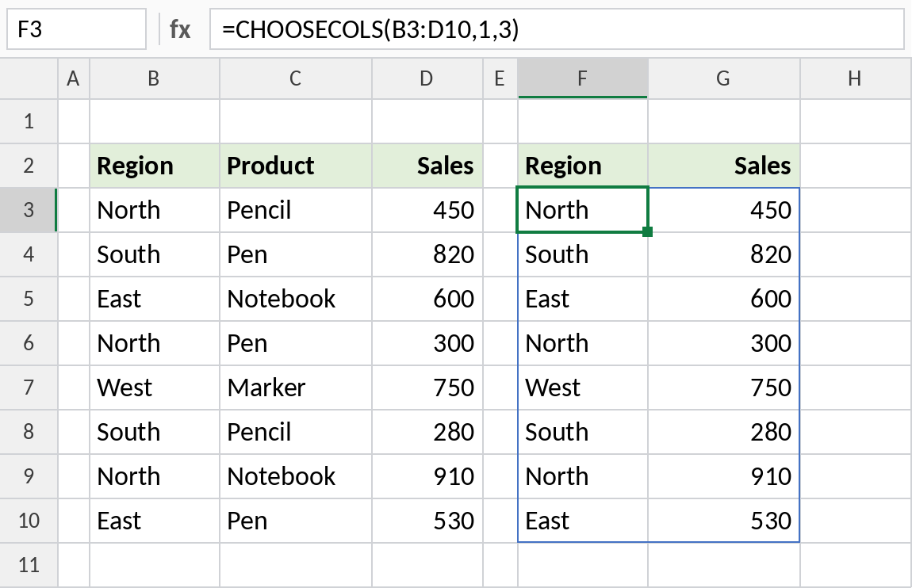Click the fill handle of cell F3
Viewport: 912px width, 588px height.
[648, 232]
